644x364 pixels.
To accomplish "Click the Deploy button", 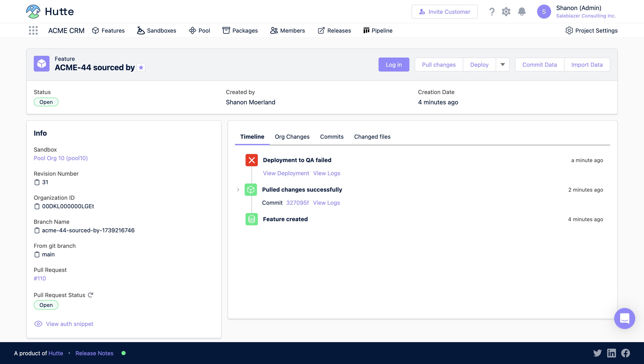I will pos(479,65).
